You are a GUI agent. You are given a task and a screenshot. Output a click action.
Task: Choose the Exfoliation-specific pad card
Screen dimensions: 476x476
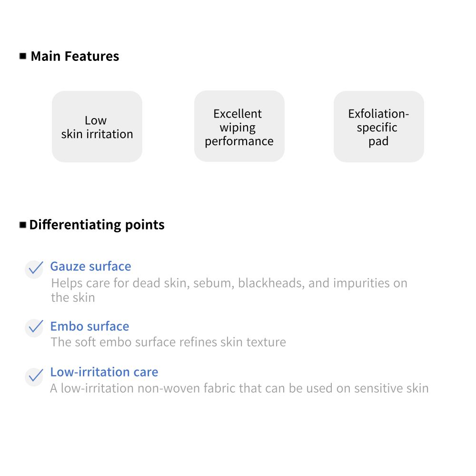coord(378,127)
